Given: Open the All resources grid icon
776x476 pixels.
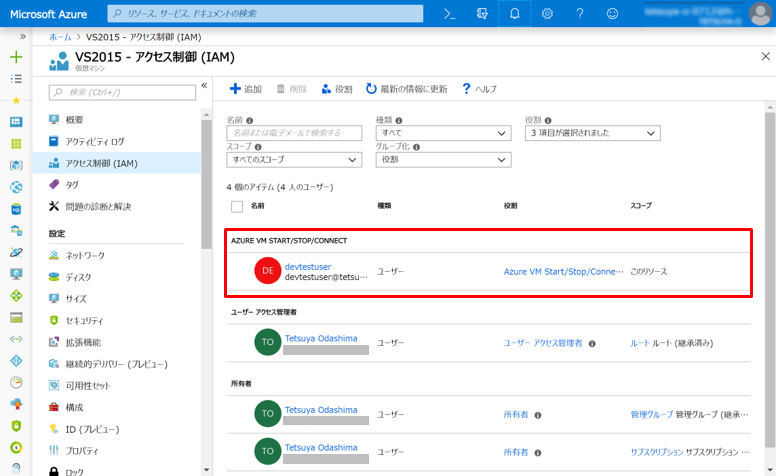Looking at the screenshot, I should tap(16, 143).
